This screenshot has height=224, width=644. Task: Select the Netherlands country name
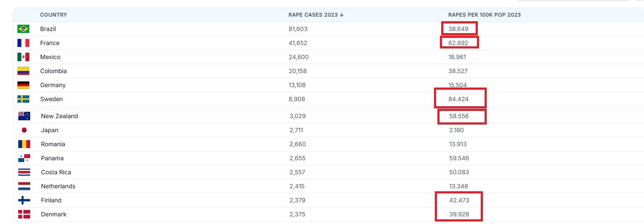(x=58, y=186)
